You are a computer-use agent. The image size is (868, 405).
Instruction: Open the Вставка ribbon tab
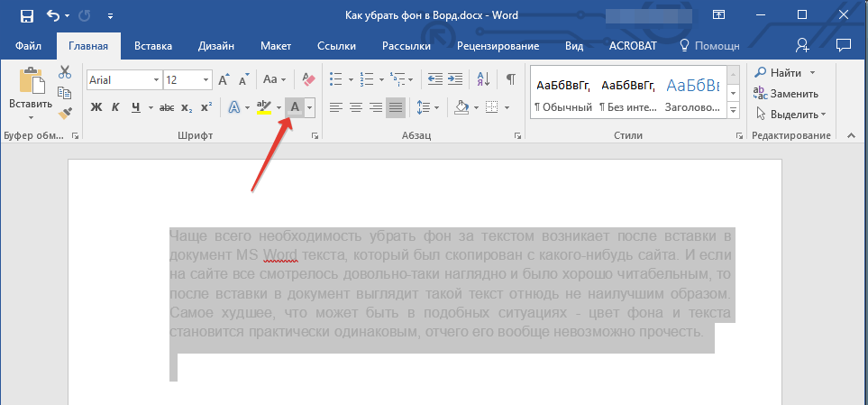pyautogui.click(x=153, y=45)
